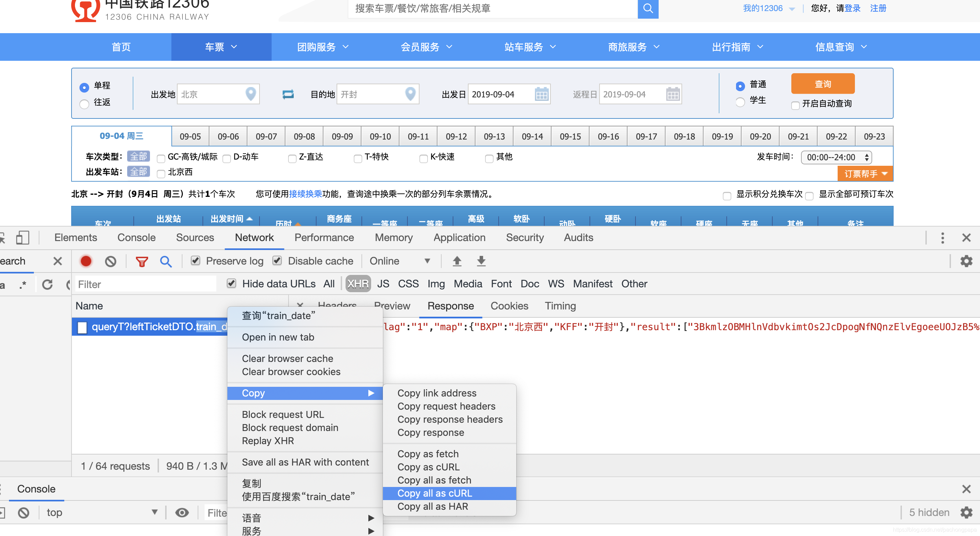Screen dimensions: 980x536
Task: Click the network settings gear icon
Action: (x=966, y=261)
